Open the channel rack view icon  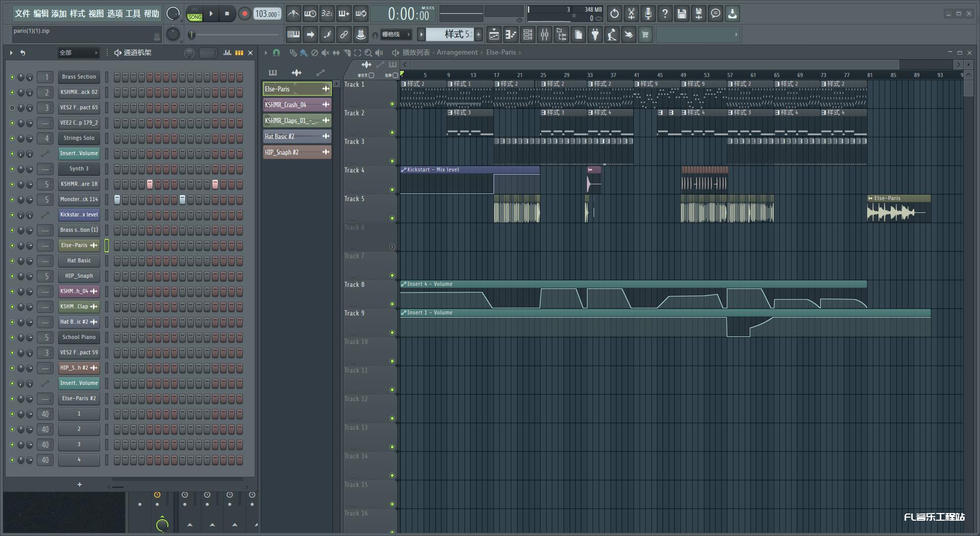click(528, 35)
